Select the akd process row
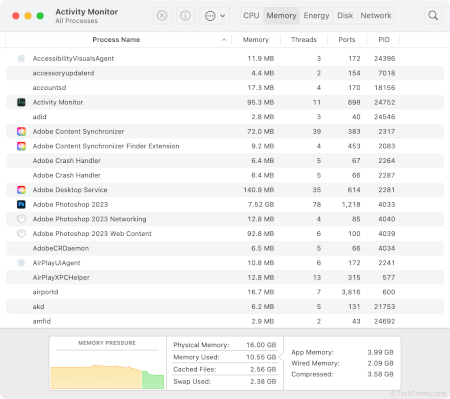Screen dimensions: 450x399 coord(225,307)
